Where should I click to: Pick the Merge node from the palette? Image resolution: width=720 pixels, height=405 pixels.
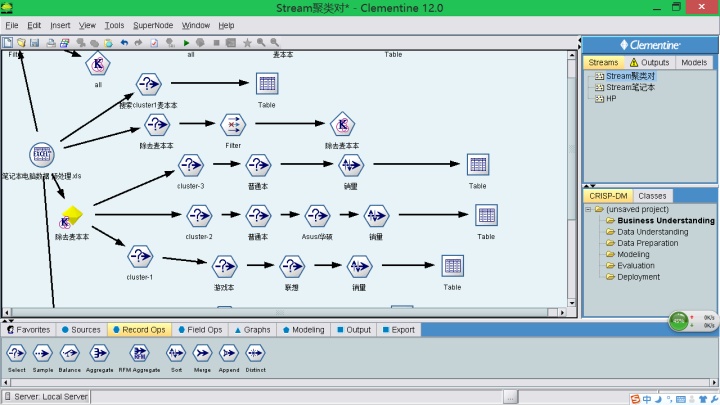pyautogui.click(x=202, y=353)
